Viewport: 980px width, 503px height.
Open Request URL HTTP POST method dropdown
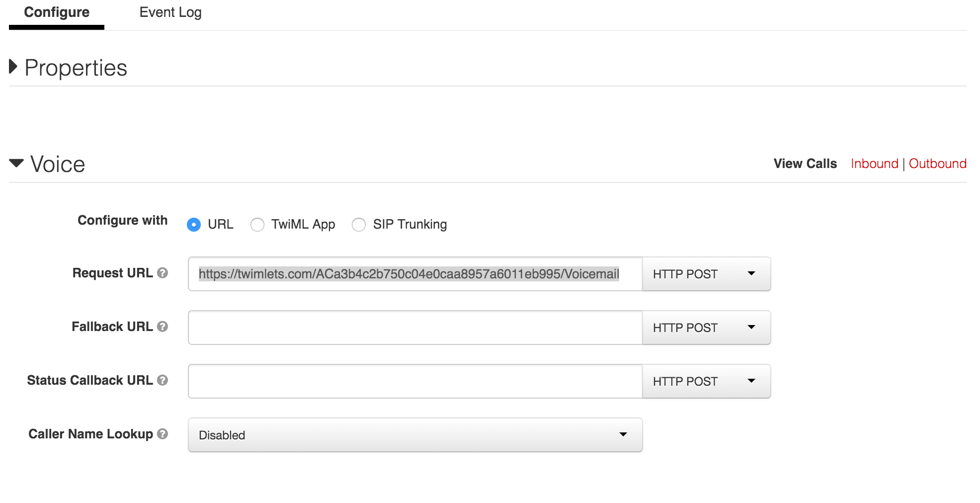pyautogui.click(x=706, y=274)
